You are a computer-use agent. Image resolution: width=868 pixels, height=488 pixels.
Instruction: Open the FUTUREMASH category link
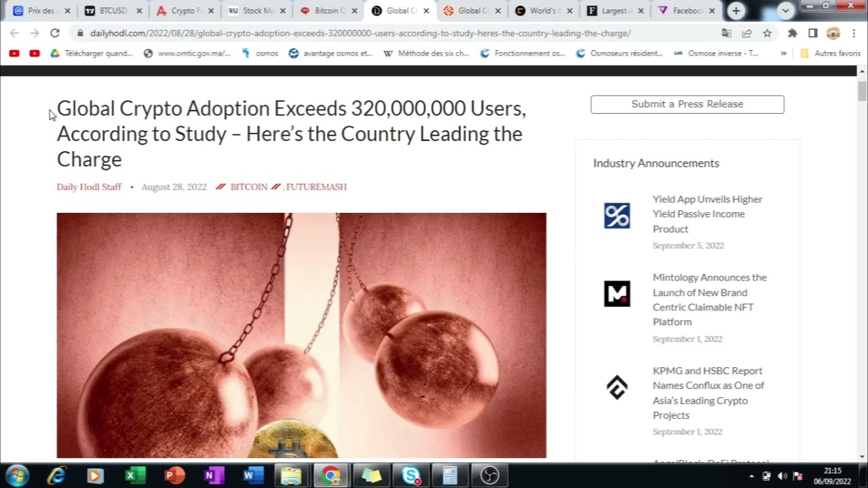pyautogui.click(x=316, y=187)
